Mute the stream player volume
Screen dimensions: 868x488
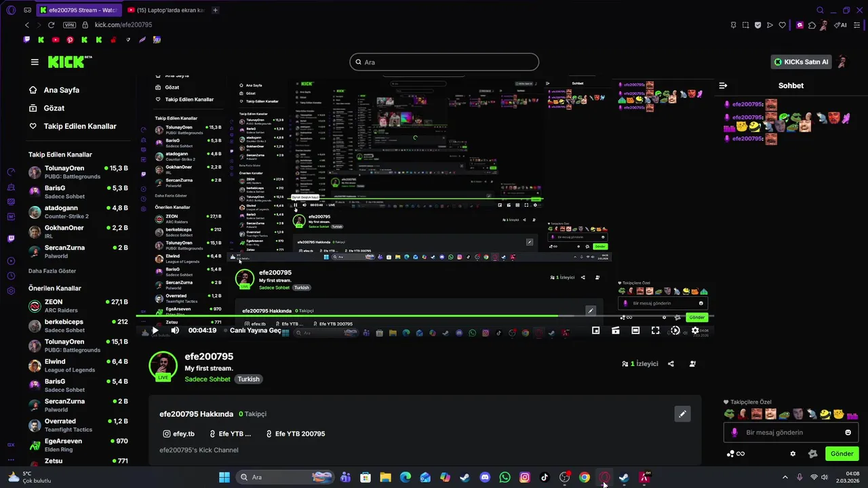[x=175, y=331]
